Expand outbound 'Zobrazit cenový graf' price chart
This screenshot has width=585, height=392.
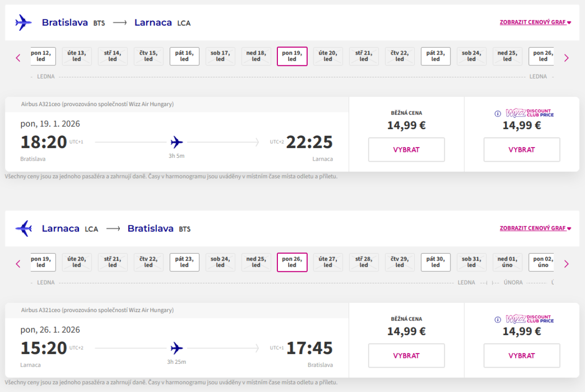coord(535,22)
